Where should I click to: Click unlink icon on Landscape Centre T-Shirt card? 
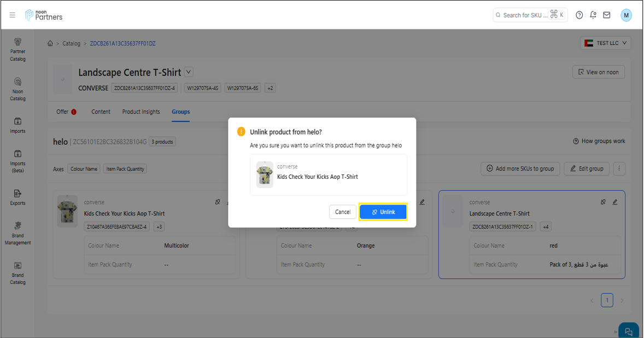(603, 202)
